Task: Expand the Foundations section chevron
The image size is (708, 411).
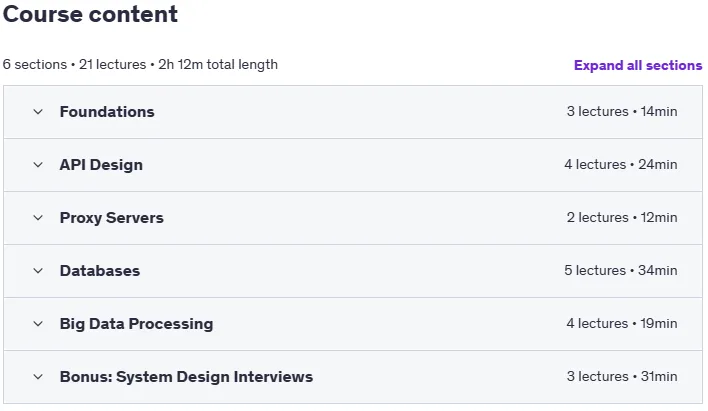Action: pos(38,112)
